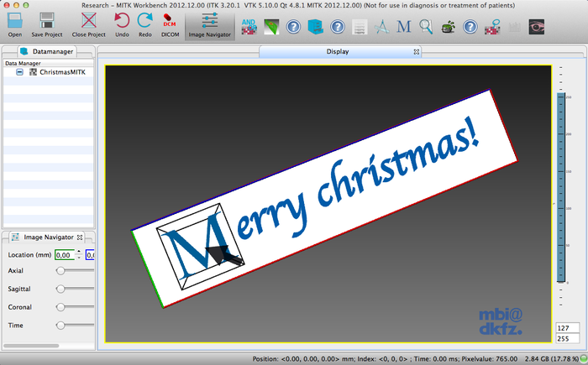Toggle visibility checkbox of ChristmasMITK node
588x365 pixels.
(20, 72)
